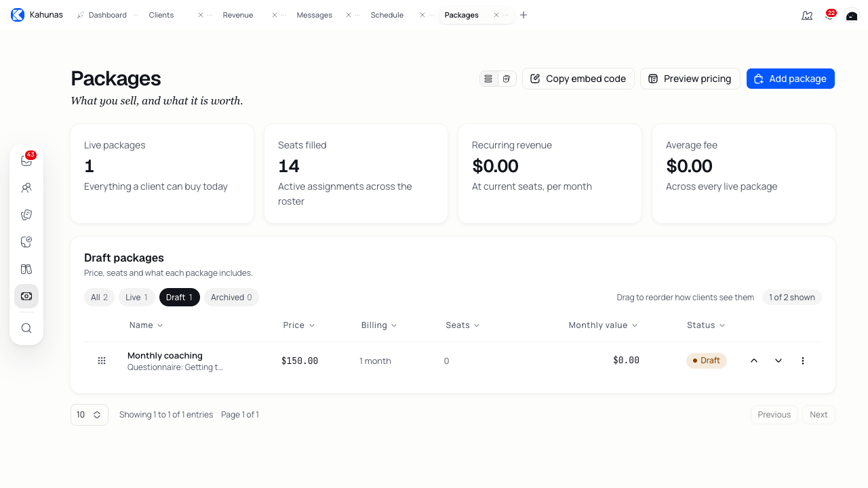Open the profile avatar menu
This screenshot has width=868, height=488.
(x=852, y=15)
